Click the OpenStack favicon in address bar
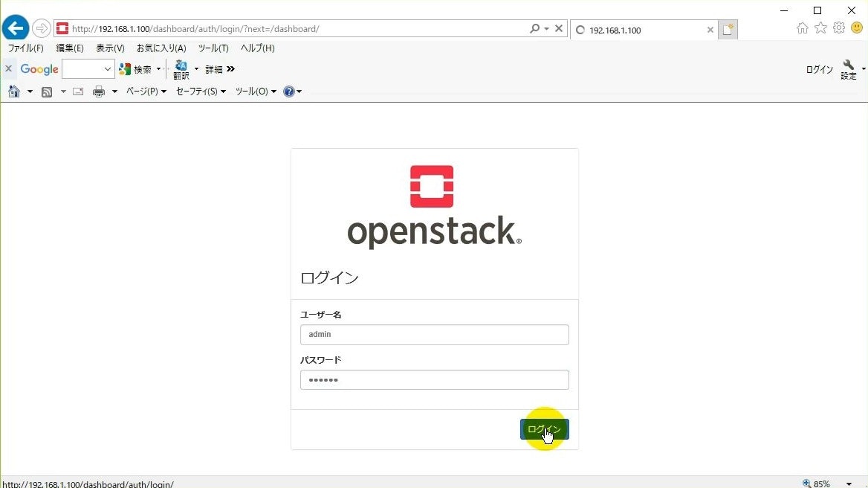 (x=62, y=28)
